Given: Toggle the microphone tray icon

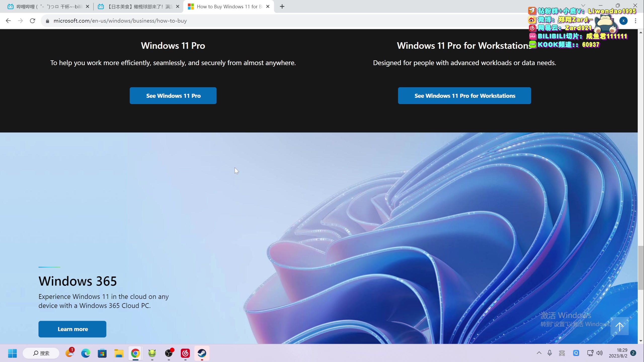Looking at the screenshot, I should tap(550, 353).
